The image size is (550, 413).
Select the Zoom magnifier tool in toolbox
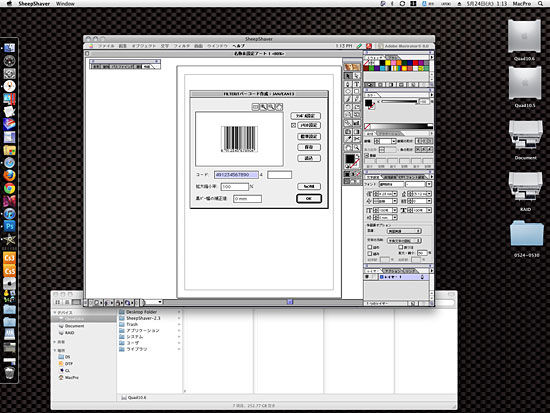click(x=356, y=148)
